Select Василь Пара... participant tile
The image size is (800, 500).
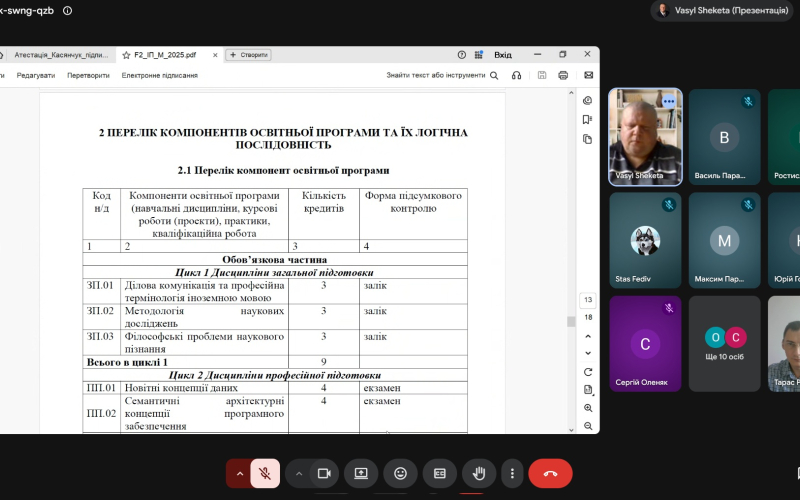[724, 137]
